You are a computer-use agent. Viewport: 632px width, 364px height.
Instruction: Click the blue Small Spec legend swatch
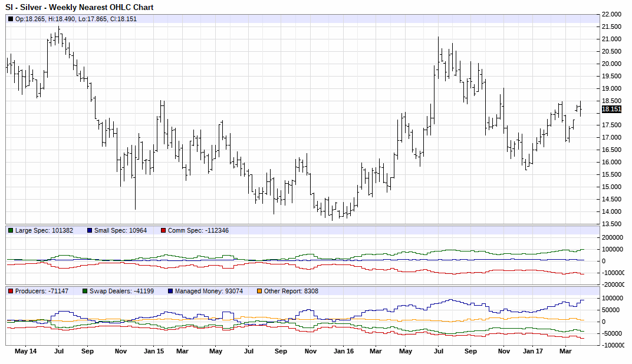[90, 230]
